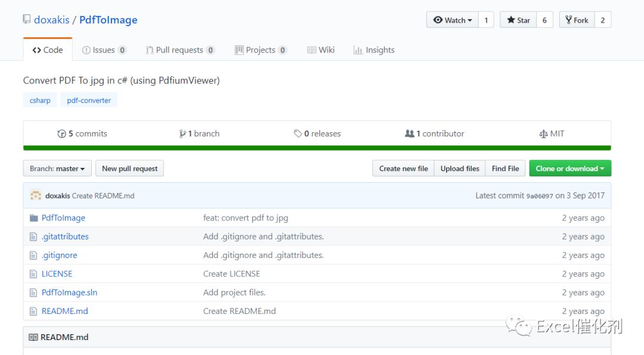This screenshot has width=644, height=355.
Task: Click the tag icon next to 0 releases
Action: (x=298, y=134)
